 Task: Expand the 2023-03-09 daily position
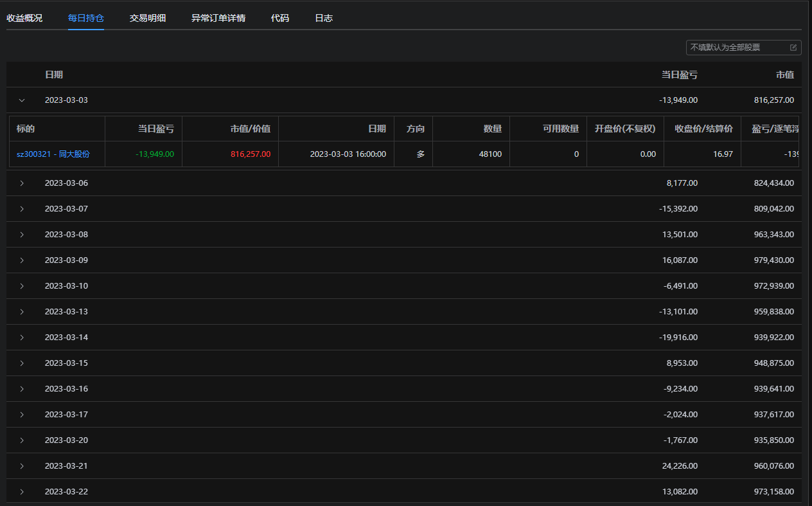[x=22, y=260]
